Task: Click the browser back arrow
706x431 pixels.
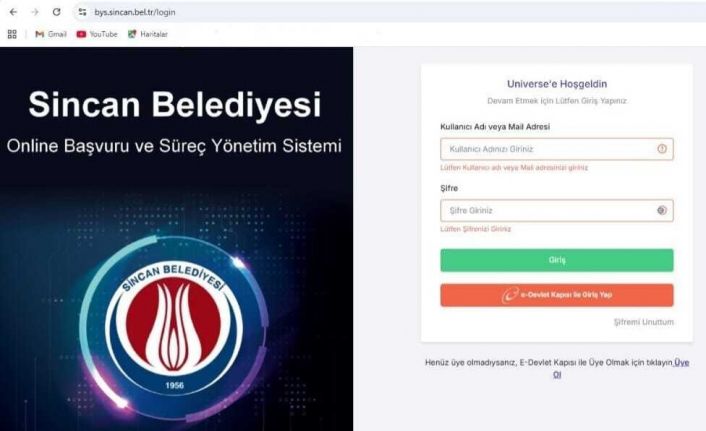Action: coord(13,12)
